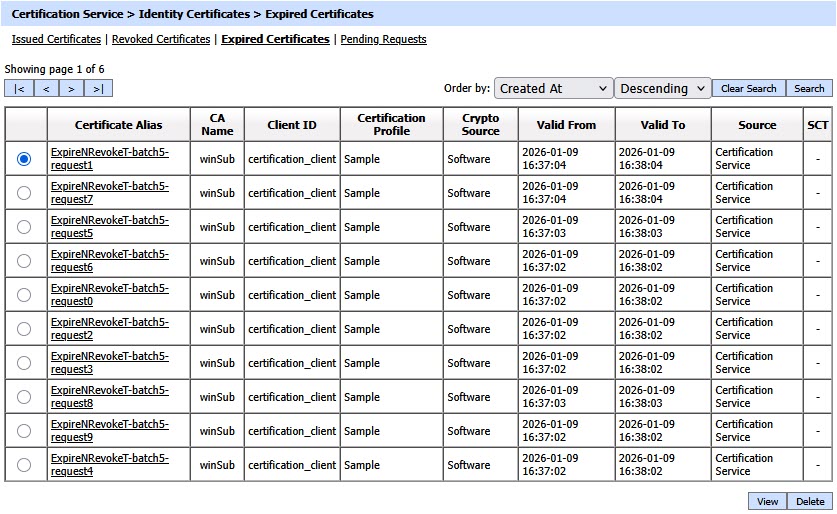Select radio button for ExpireNRevokeT-batch5-request7
This screenshot has width=837, height=514.
coord(24,193)
